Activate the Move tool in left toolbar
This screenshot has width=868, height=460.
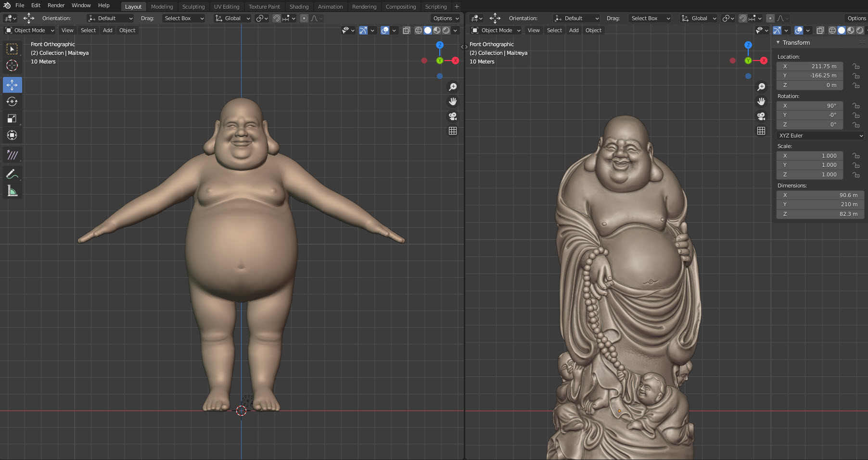tap(12, 85)
